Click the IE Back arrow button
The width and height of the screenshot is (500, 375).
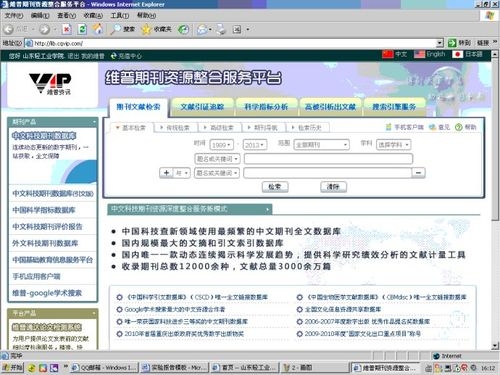pos(9,30)
